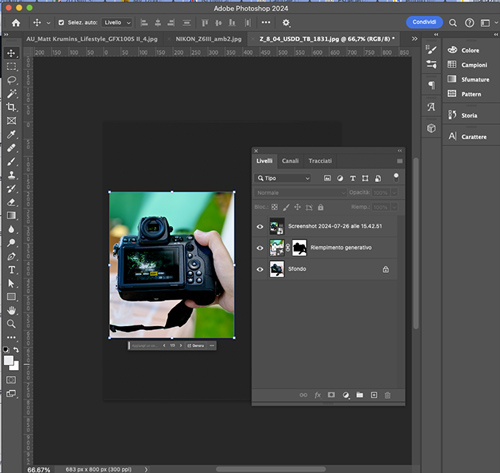Select the Zoom tool in toolbox

click(x=11, y=324)
